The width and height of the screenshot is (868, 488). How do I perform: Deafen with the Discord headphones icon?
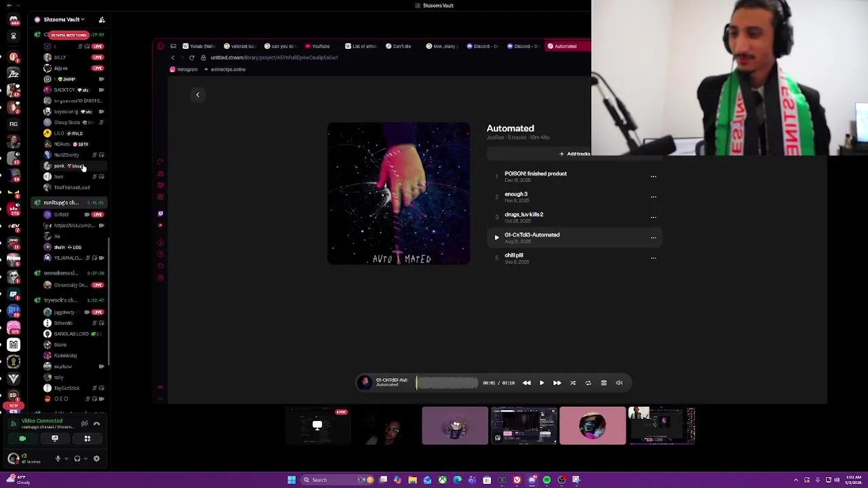(77, 459)
